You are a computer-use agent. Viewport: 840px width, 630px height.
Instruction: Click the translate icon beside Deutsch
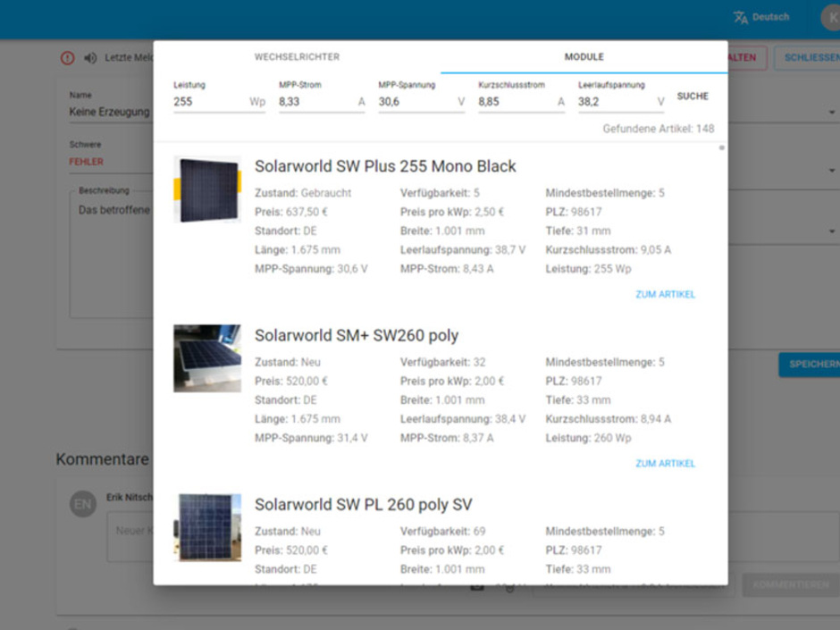pos(740,16)
